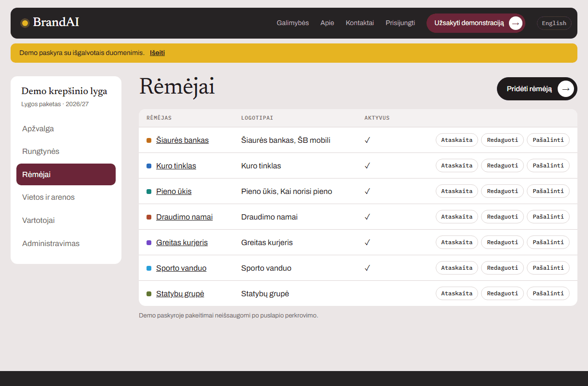Open Administravimas in the sidebar
The width and height of the screenshot is (588, 386).
click(66, 244)
